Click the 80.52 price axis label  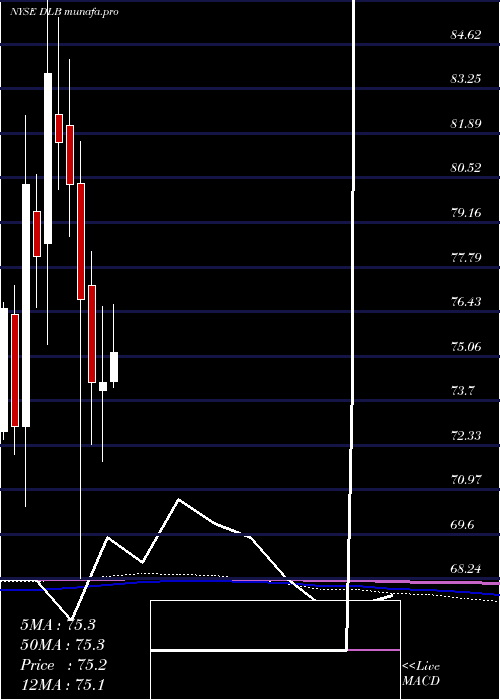pos(466,168)
